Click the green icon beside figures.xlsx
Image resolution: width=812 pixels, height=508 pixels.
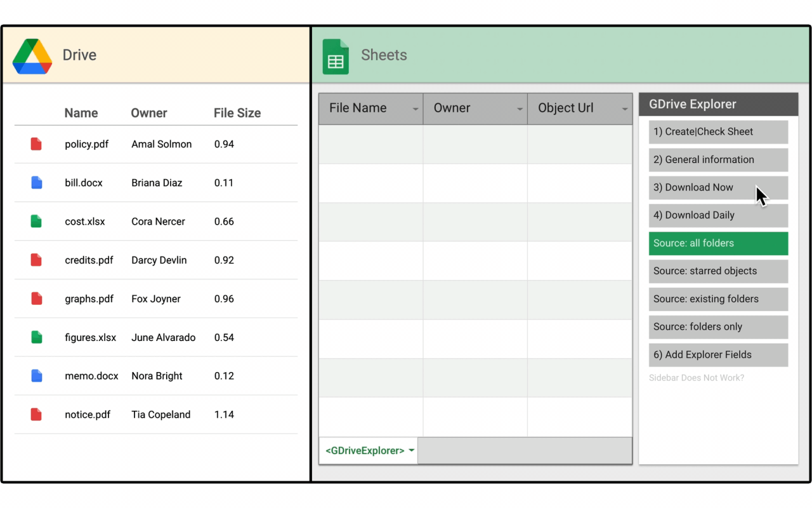tap(36, 338)
